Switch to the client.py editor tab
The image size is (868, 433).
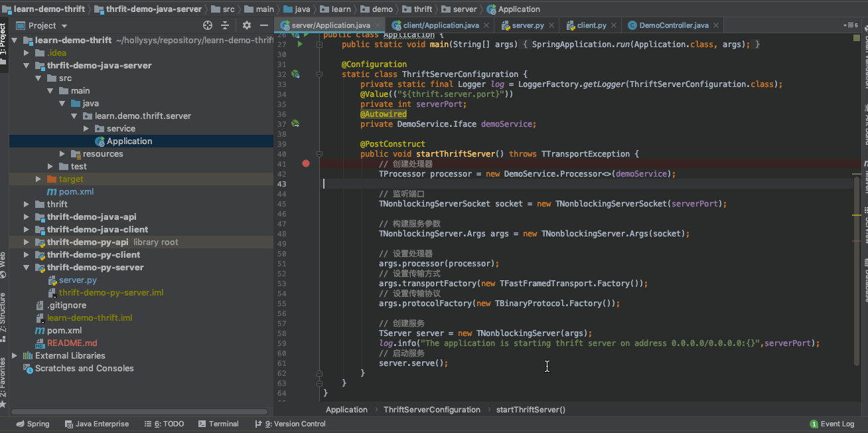coord(591,26)
